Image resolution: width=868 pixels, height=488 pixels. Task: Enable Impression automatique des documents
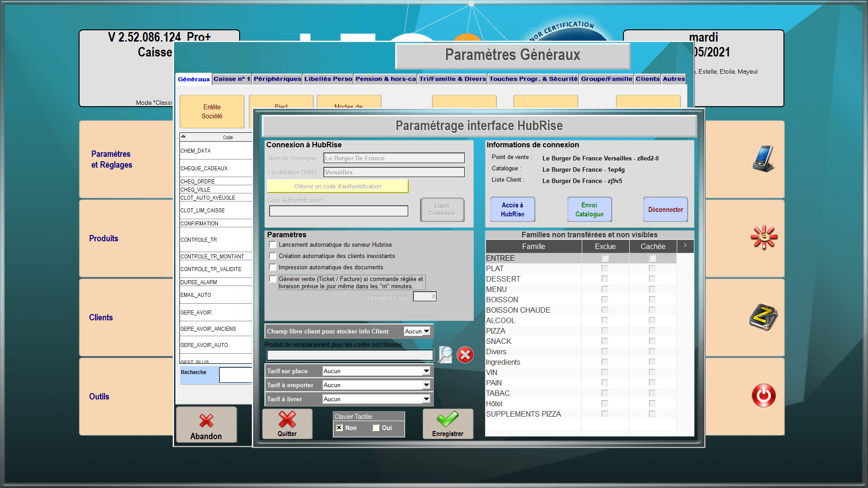pyautogui.click(x=273, y=267)
